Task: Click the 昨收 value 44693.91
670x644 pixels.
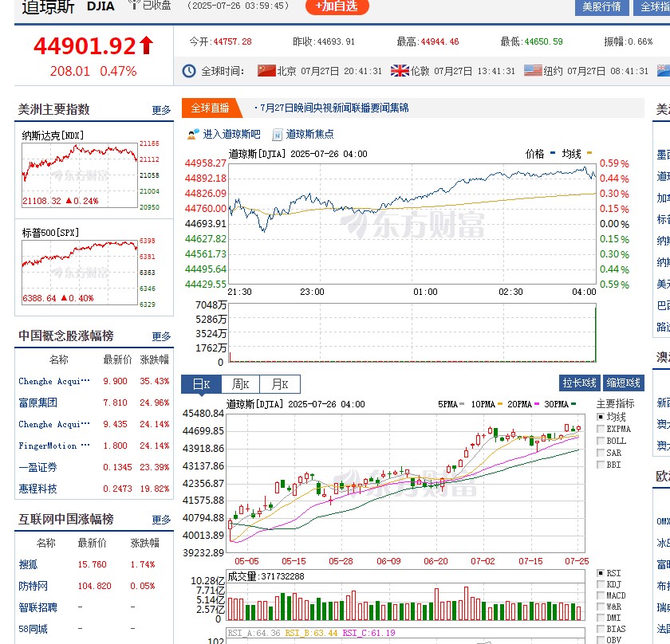Action: point(336,41)
